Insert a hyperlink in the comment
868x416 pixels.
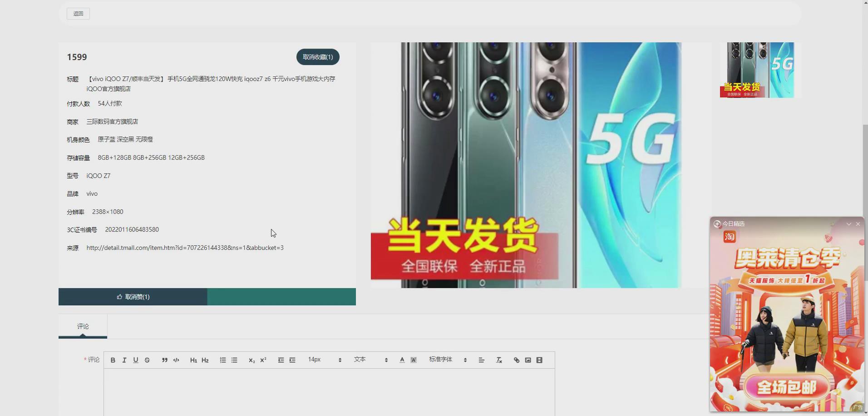point(516,360)
